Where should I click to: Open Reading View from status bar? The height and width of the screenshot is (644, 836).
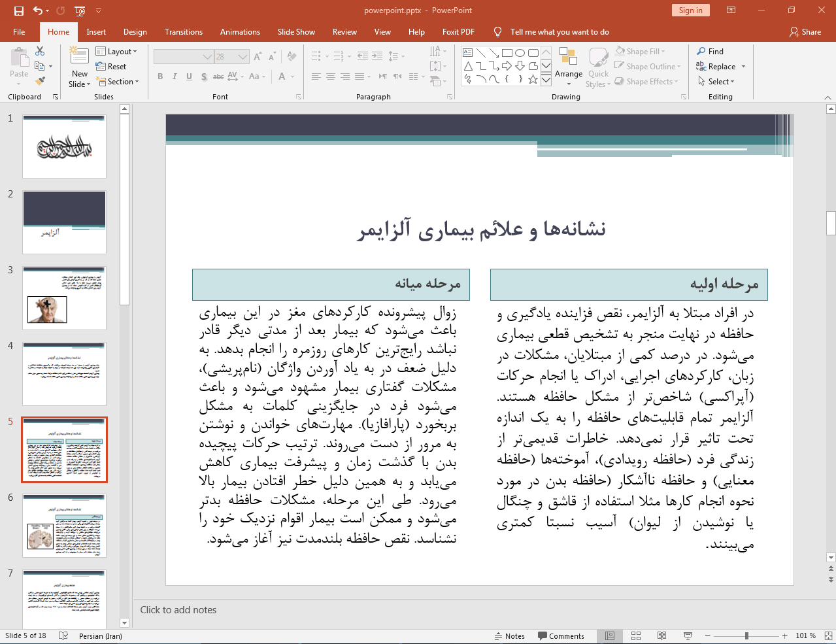pos(661,636)
